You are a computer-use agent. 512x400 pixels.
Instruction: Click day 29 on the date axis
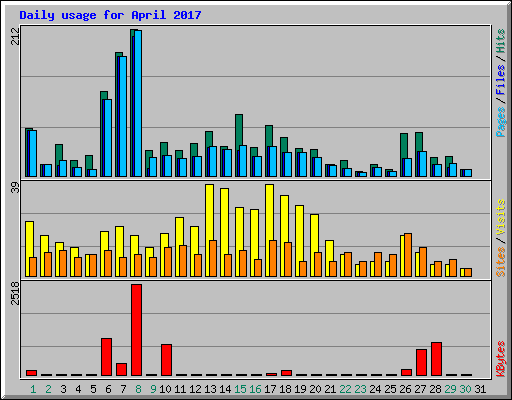[x=450, y=389]
